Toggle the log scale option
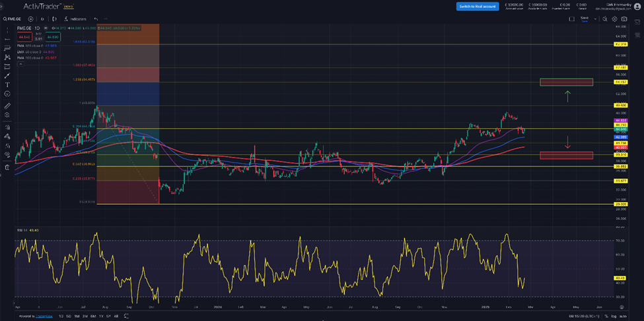644x321 pixels. point(613,316)
